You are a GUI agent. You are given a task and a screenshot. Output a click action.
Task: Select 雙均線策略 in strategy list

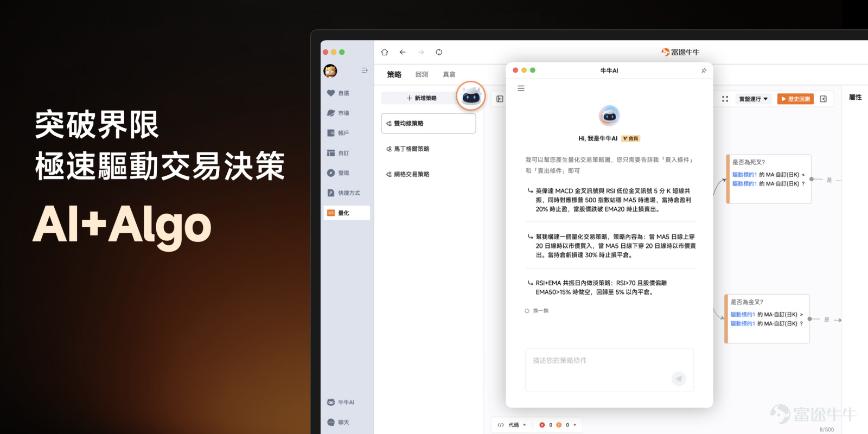[x=429, y=123]
